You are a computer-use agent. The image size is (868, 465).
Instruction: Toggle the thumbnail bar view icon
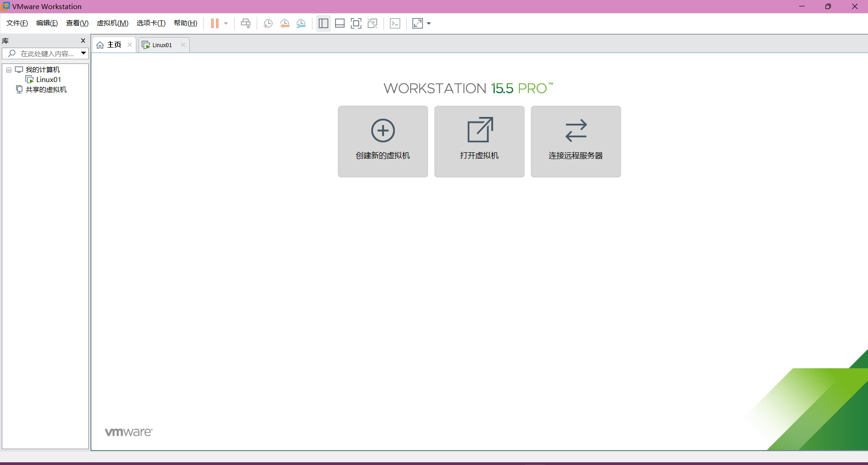coord(340,24)
